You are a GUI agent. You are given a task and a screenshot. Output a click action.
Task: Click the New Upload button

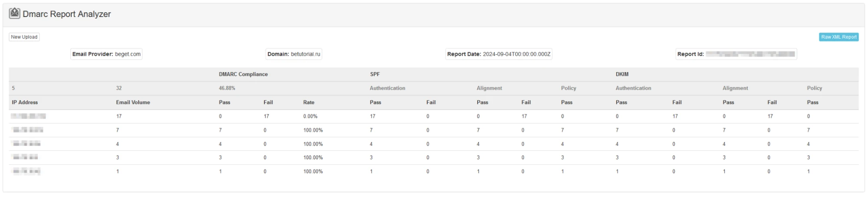pos(24,37)
